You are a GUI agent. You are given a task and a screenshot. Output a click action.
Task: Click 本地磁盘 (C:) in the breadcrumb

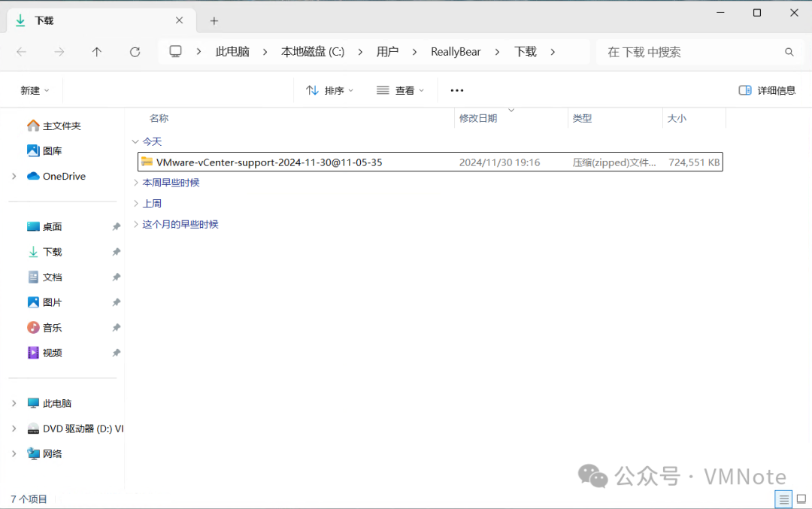click(313, 52)
